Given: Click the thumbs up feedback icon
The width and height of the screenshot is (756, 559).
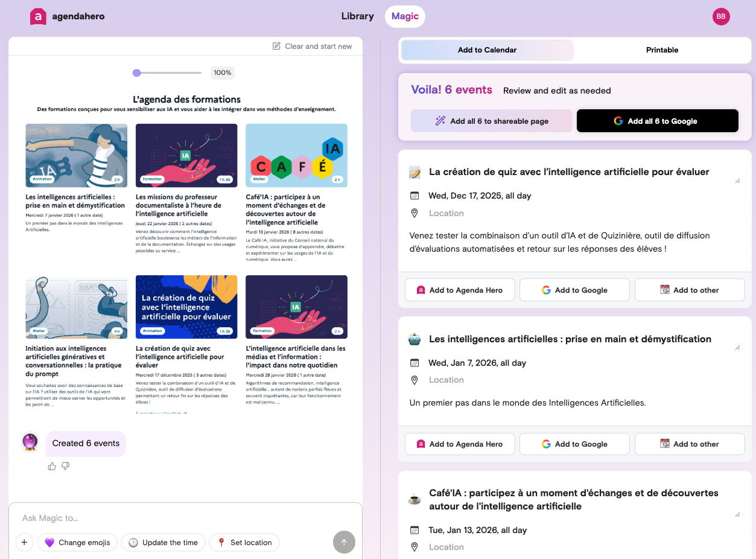Looking at the screenshot, I should click(x=52, y=466).
